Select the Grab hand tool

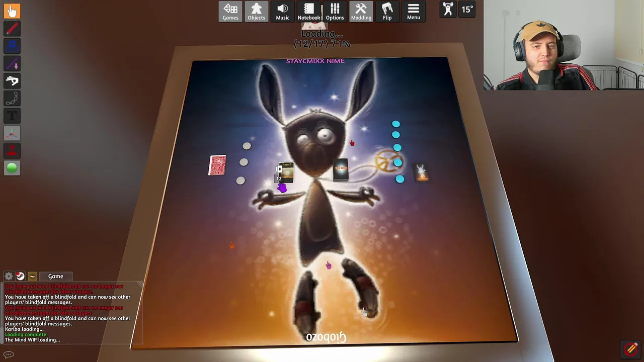(12, 11)
